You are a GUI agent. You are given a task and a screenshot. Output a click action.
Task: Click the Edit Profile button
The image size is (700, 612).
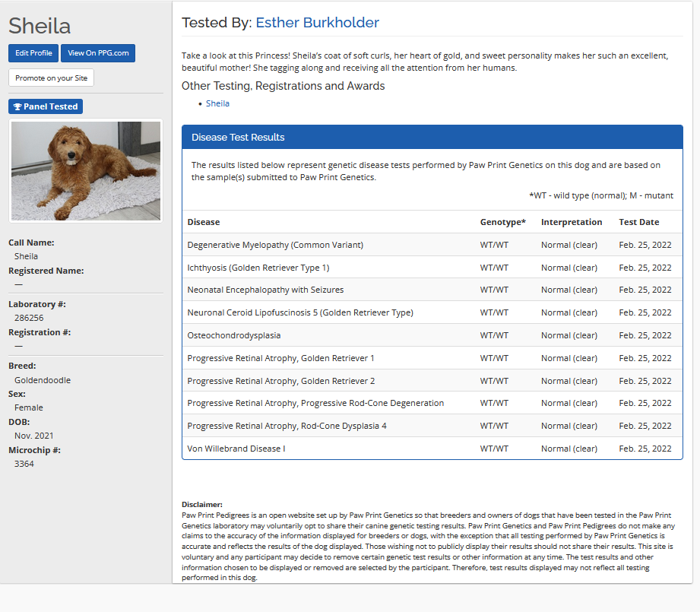point(33,53)
